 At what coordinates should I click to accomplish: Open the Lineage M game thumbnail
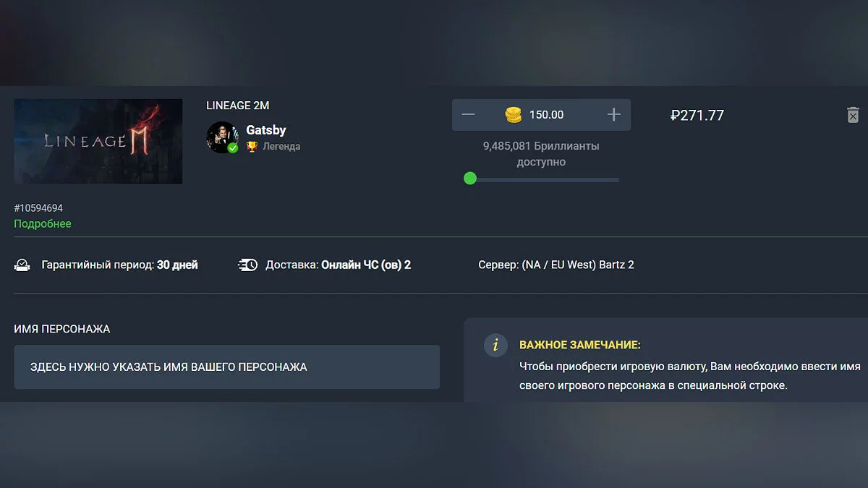98,141
